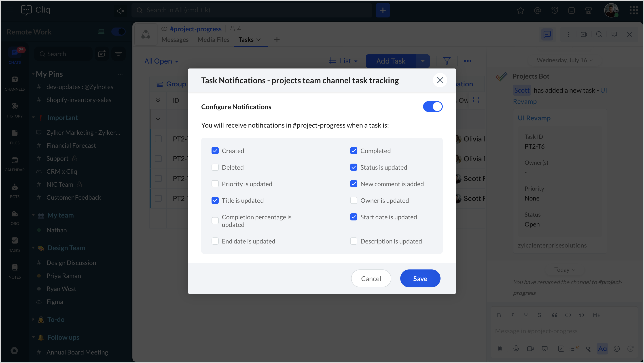Viewport: 644px width, 363px height.
Task: Click the sidebar Search field
Action: pos(64,54)
